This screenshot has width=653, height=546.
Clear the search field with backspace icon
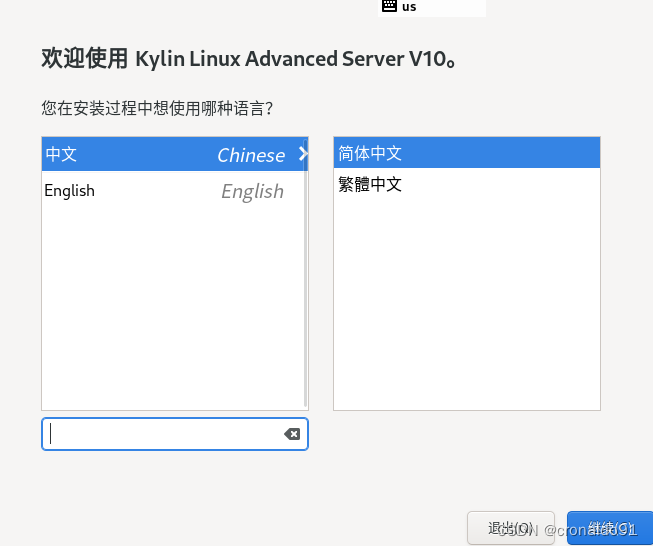pos(292,434)
